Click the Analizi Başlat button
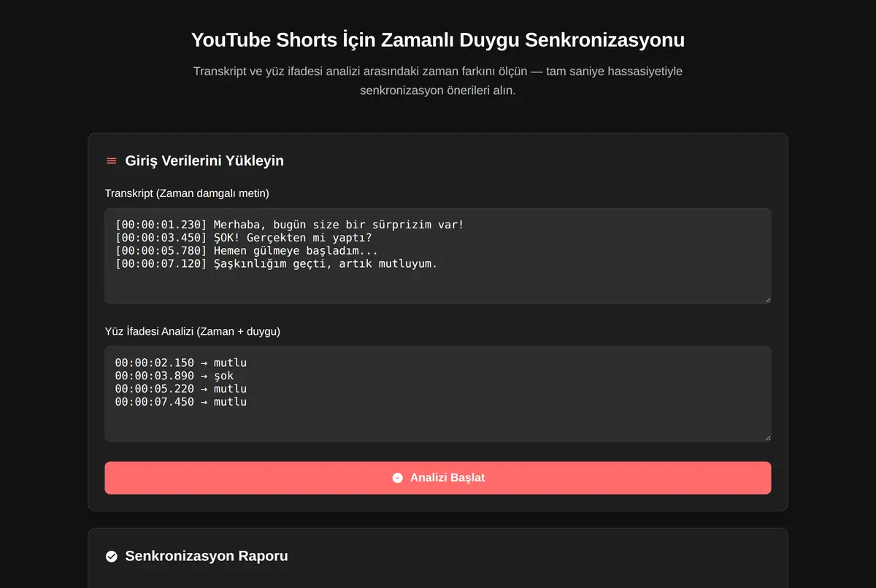 coord(438,478)
